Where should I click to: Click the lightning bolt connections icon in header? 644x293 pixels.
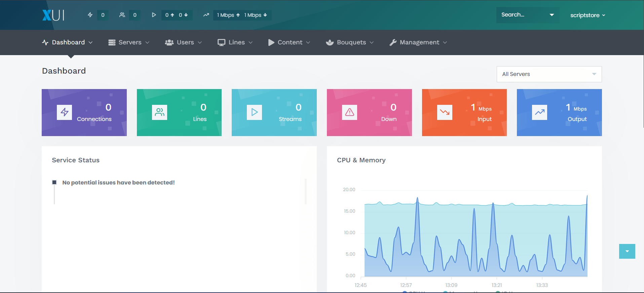pos(90,15)
